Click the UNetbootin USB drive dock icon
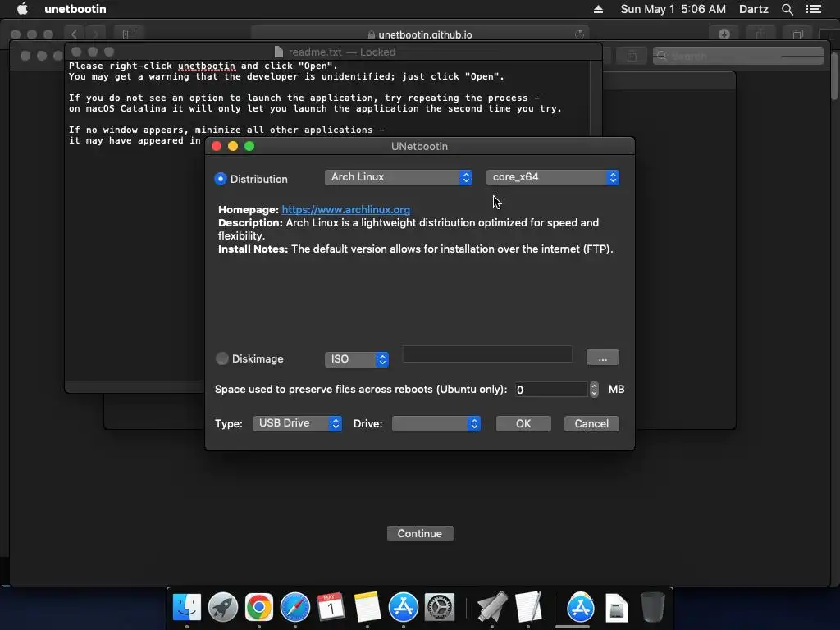 [x=492, y=608]
